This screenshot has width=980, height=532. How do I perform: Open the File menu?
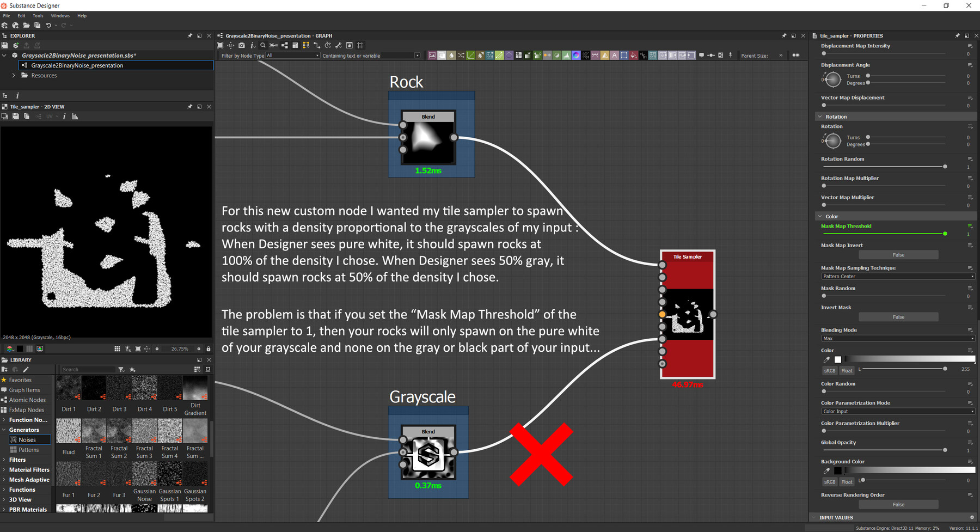(x=7, y=16)
